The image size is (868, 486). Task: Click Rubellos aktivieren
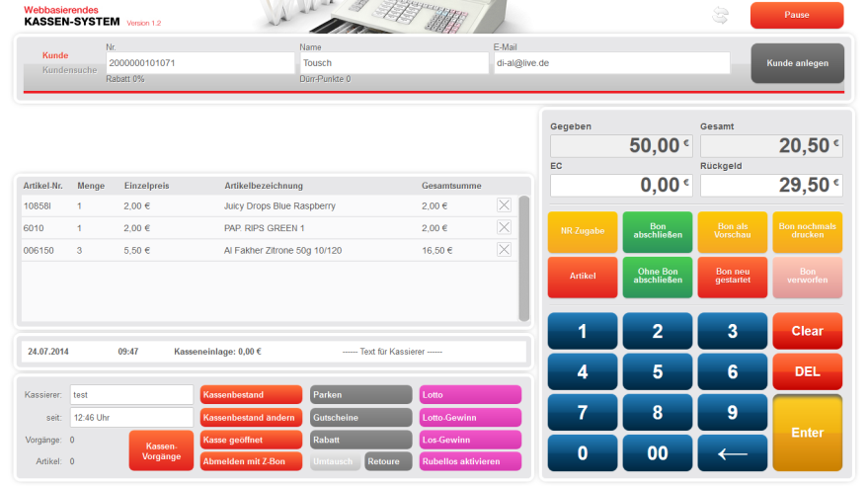tap(470, 461)
